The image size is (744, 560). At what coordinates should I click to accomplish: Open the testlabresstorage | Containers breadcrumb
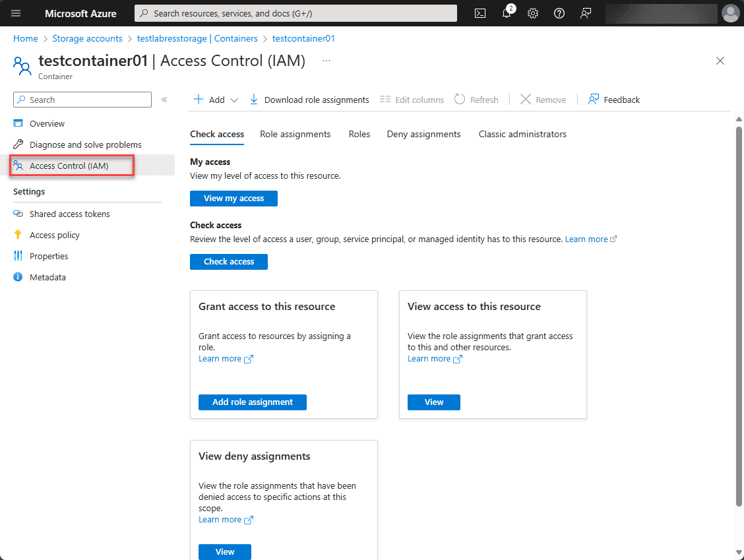(x=197, y=38)
